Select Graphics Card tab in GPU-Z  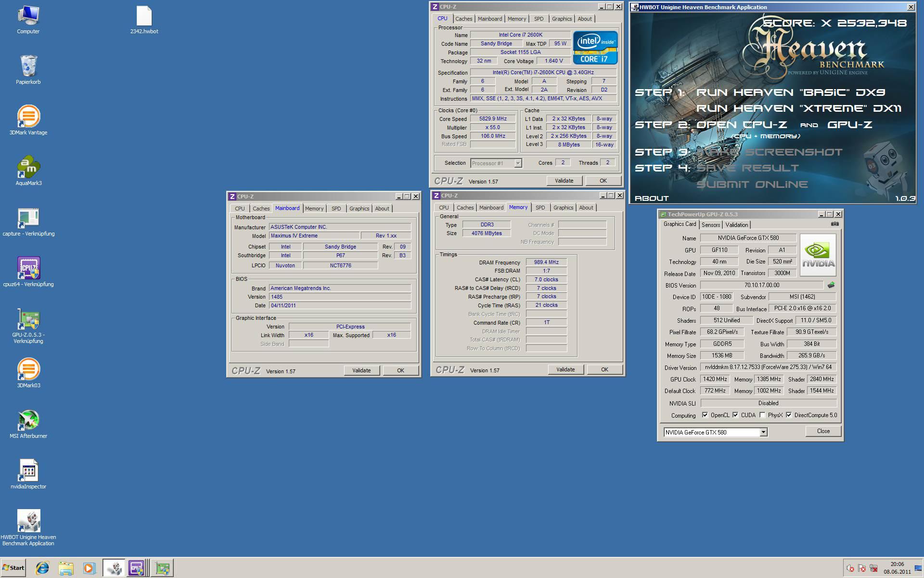(680, 224)
